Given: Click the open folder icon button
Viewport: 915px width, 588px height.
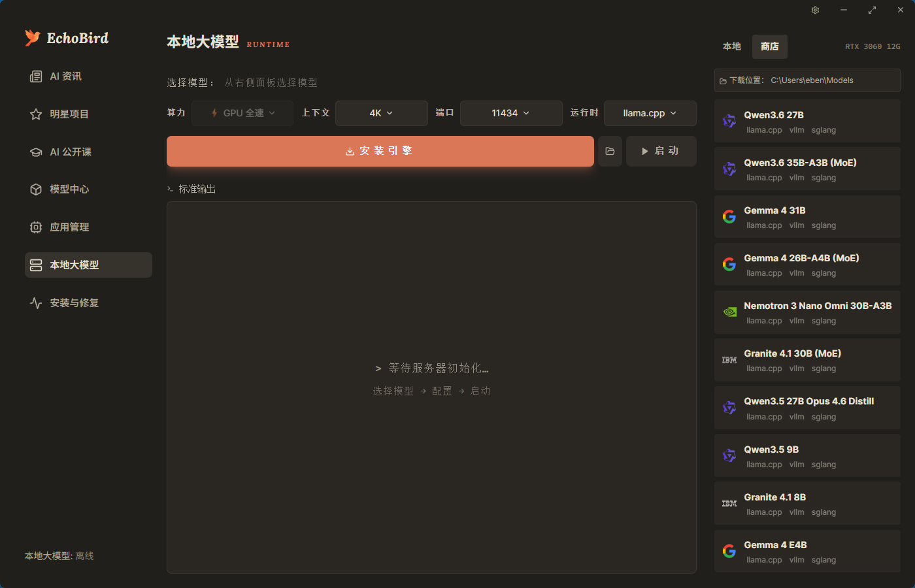Looking at the screenshot, I should click(610, 151).
